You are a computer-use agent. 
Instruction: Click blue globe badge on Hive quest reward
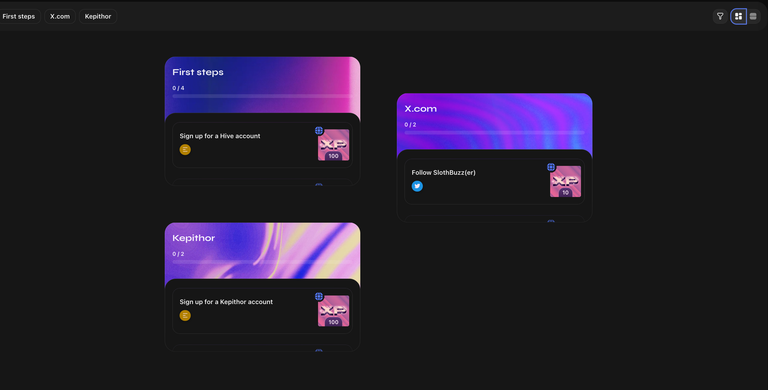[x=319, y=130]
